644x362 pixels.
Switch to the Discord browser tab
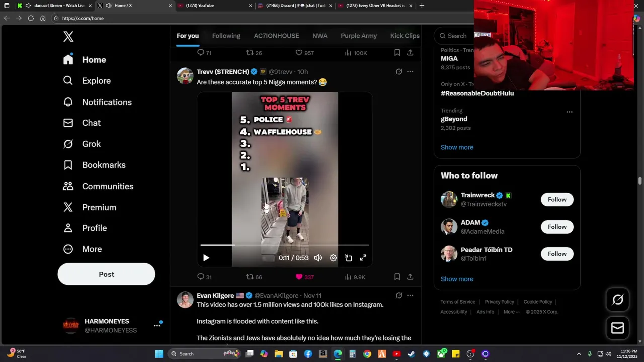294,6
